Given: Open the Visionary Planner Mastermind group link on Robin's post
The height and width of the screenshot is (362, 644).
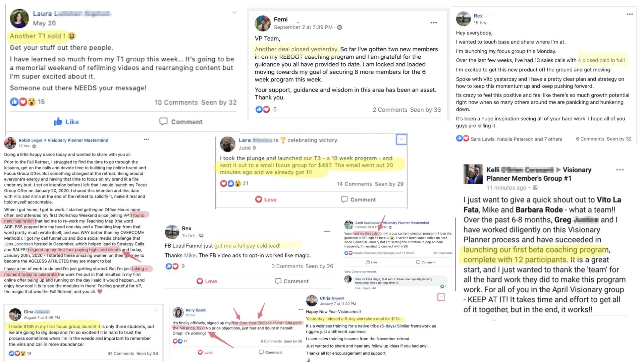Looking at the screenshot, I should click(78, 140).
